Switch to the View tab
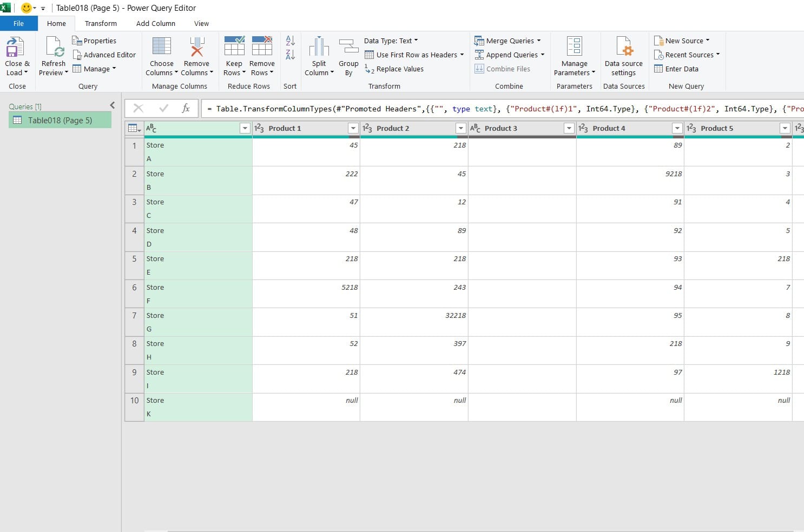This screenshot has width=804, height=532. pos(201,23)
